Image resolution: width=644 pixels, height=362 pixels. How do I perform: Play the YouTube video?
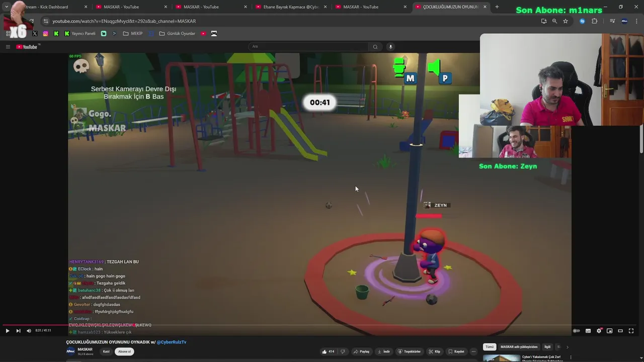click(x=7, y=331)
